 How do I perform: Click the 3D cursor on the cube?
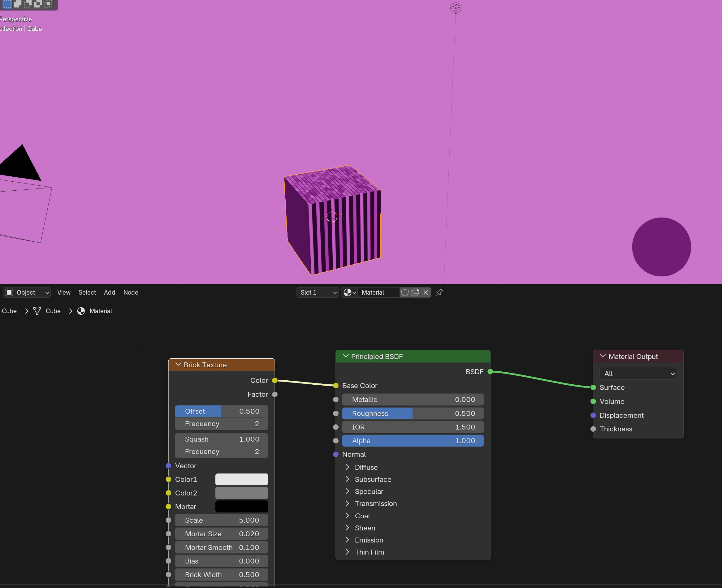click(332, 217)
